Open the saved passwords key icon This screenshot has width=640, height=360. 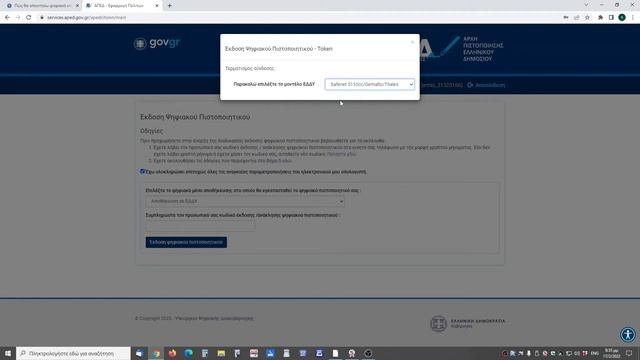click(x=566, y=18)
